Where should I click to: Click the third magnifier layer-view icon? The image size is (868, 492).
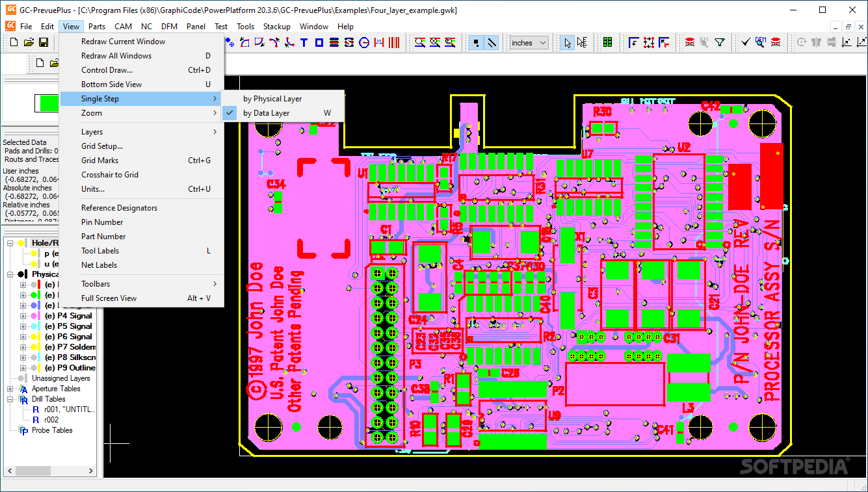(450, 43)
